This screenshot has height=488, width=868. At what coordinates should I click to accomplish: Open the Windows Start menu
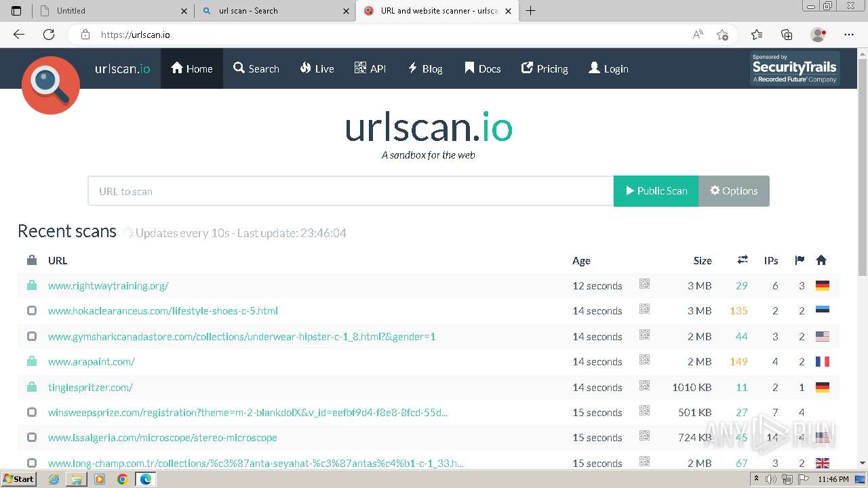(19, 479)
